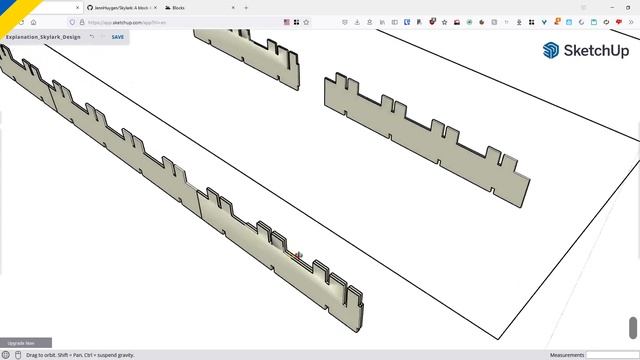Click the redo arrow left of SAVE
Viewport: 640px width, 360px height.
tap(103, 37)
